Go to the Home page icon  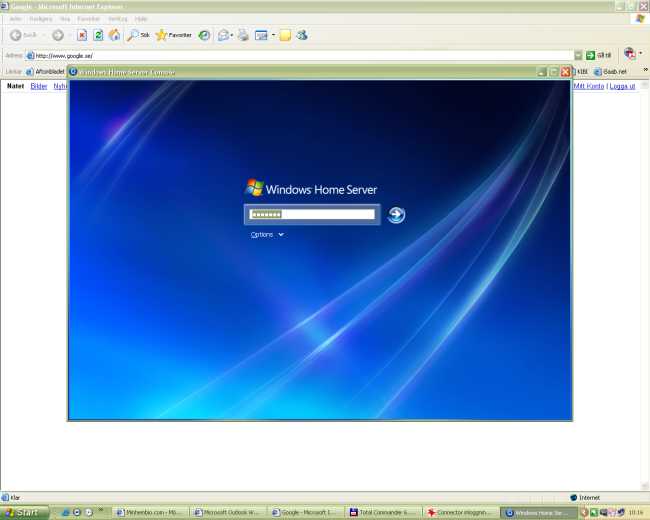pyautogui.click(x=114, y=35)
